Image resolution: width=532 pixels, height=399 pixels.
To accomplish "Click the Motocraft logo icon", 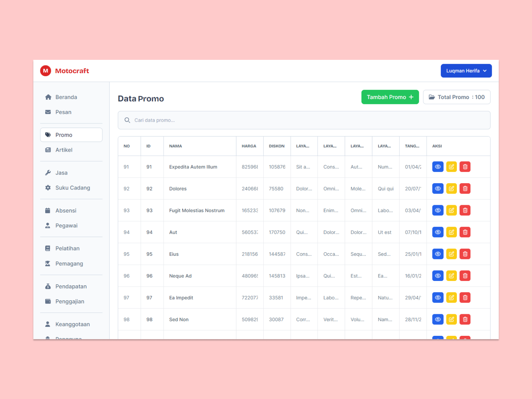I will click(x=46, y=71).
